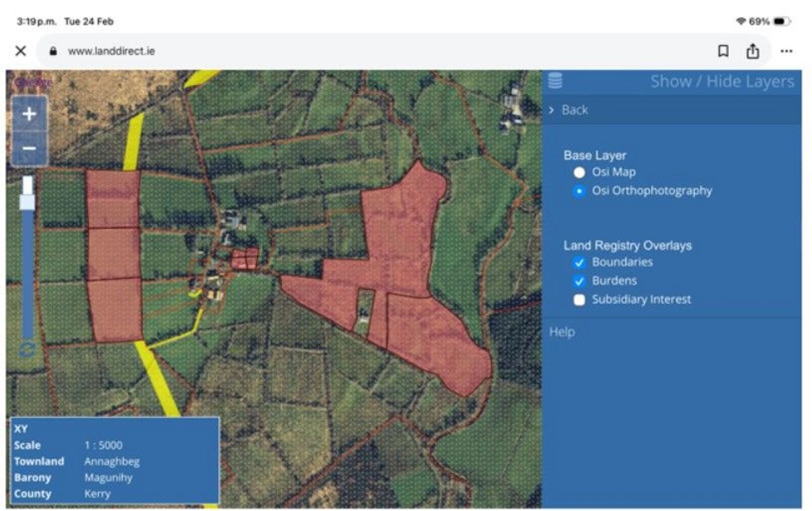Select Osi Orthophotography base layer
Image resolution: width=812 pixels, height=511 pixels.
pyautogui.click(x=579, y=191)
